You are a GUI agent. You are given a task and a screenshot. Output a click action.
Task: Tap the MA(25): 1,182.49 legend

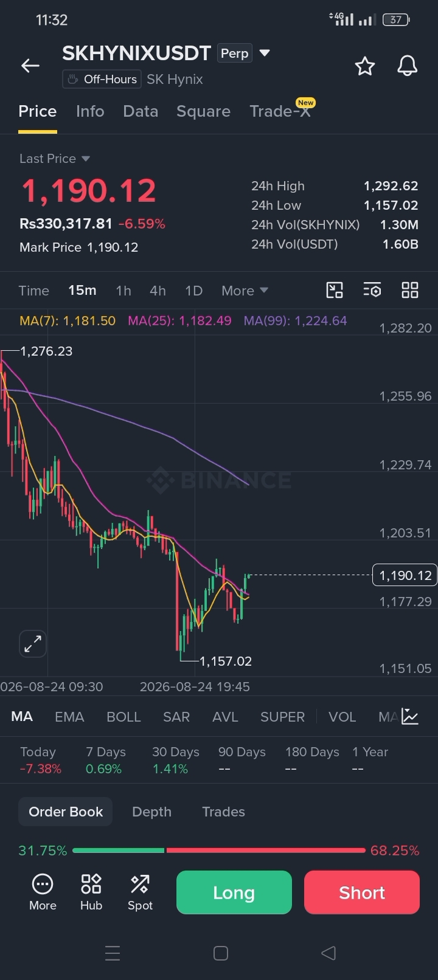click(179, 320)
